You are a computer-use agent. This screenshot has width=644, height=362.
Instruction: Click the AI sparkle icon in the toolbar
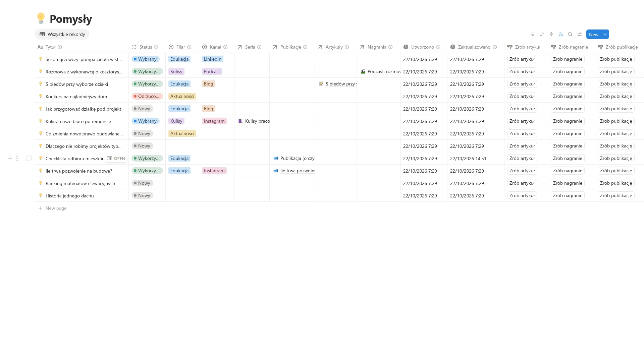pyautogui.click(x=561, y=34)
